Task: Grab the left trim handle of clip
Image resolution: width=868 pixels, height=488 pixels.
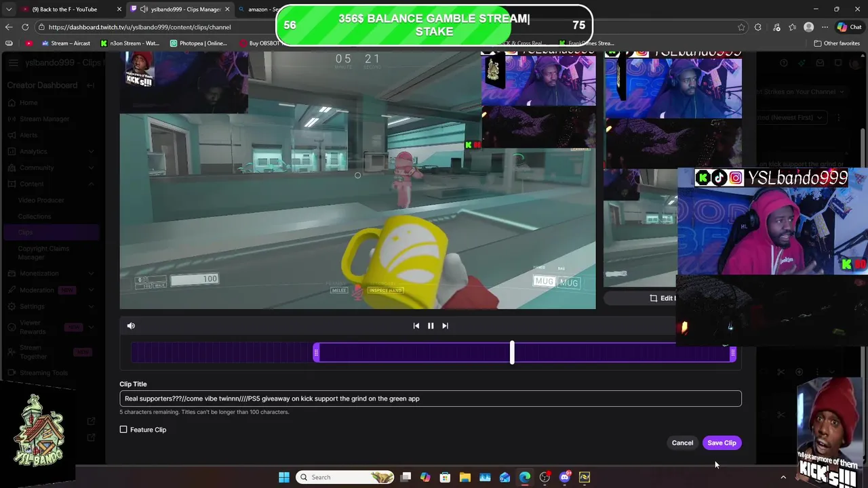Action: point(316,352)
